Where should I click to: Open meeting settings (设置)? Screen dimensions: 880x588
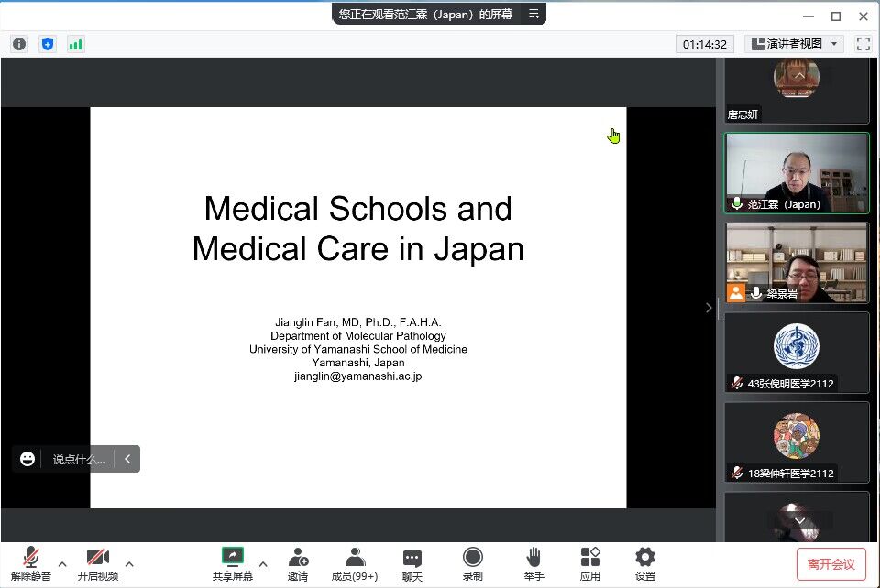point(645,563)
